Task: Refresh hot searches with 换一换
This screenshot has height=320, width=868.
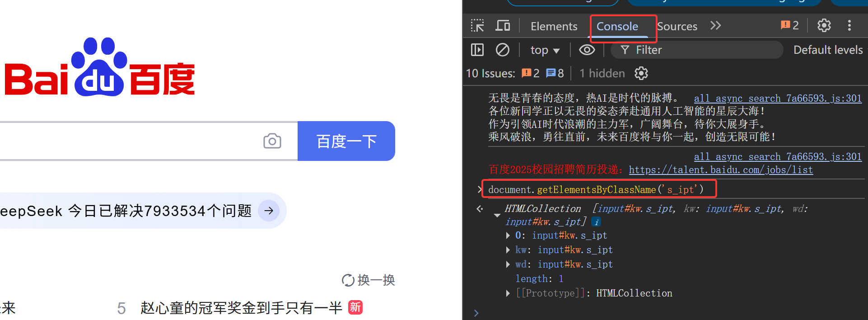Action: (369, 280)
